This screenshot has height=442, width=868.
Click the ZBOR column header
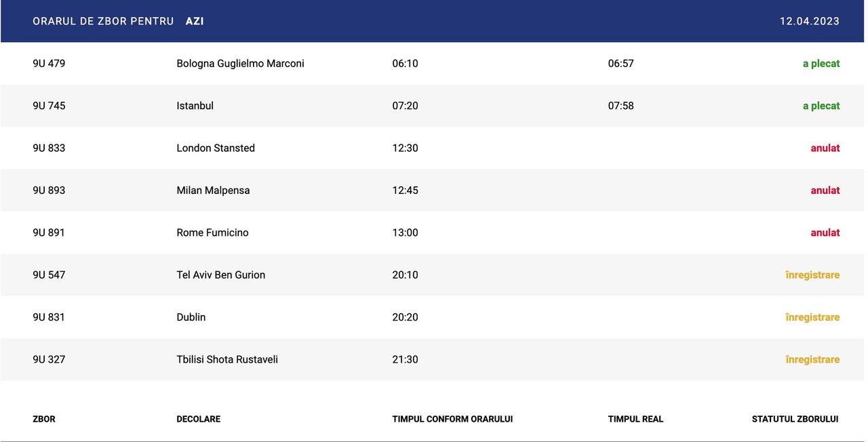(44, 419)
